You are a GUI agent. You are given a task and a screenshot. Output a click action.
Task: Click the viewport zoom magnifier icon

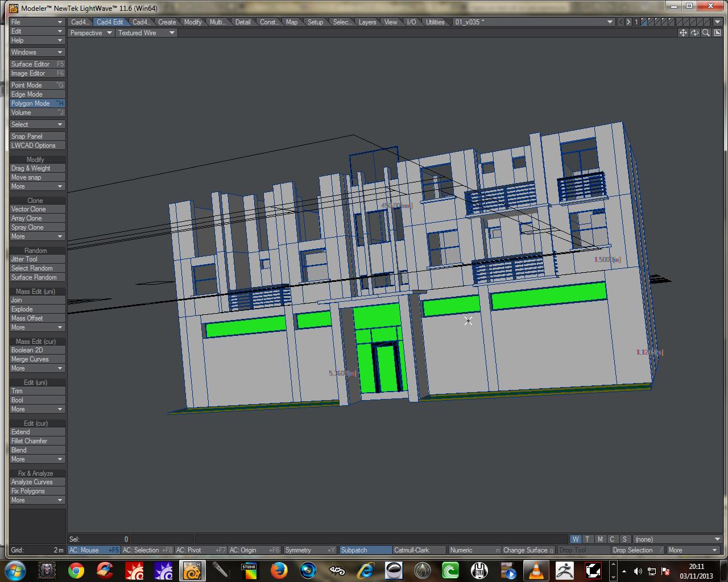pos(706,33)
